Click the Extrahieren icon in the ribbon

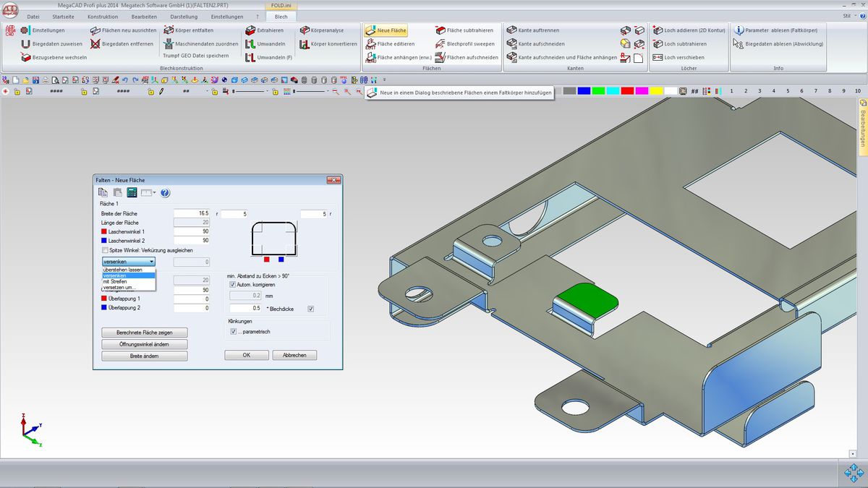pos(250,30)
